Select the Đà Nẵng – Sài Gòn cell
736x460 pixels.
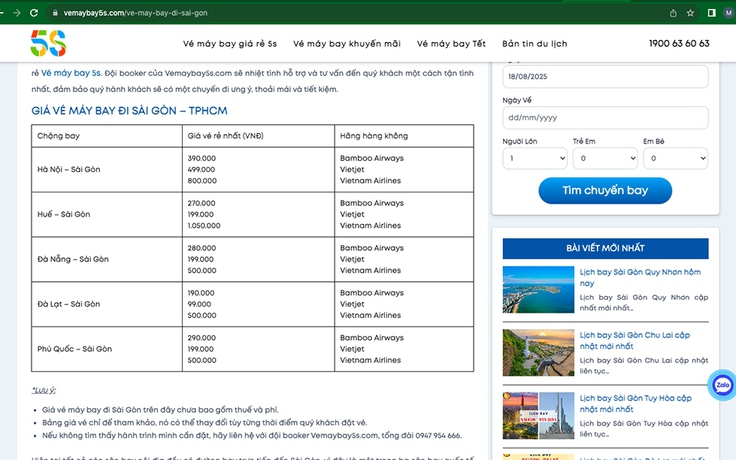pyautogui.click(x=107, y=259)
